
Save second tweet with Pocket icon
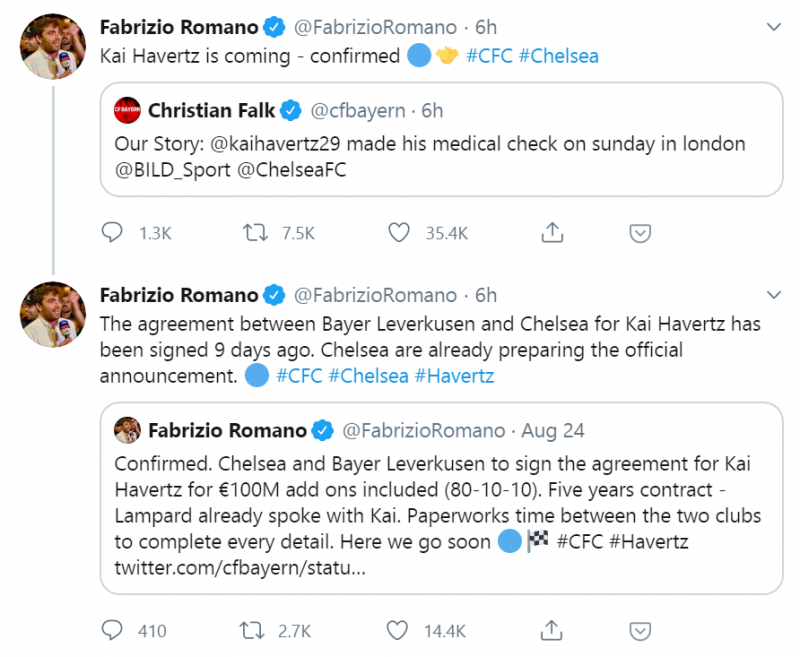click(640, 630)
